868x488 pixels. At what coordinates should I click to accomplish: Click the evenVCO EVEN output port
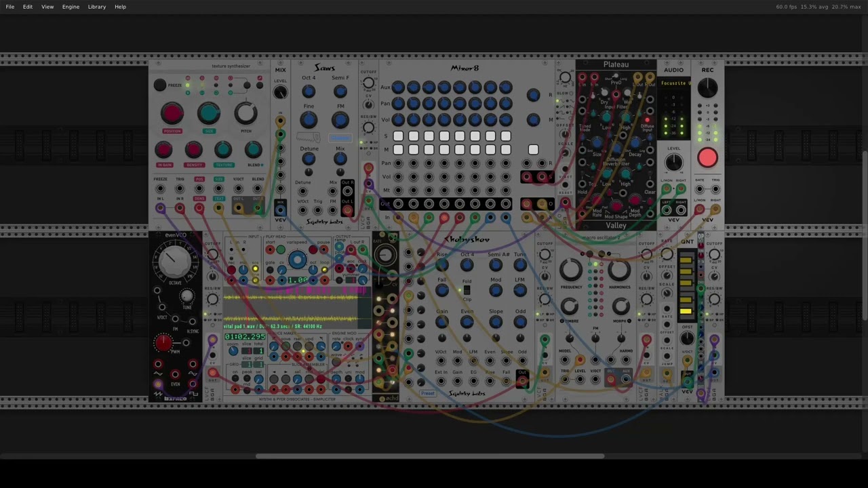coord(175,375)
